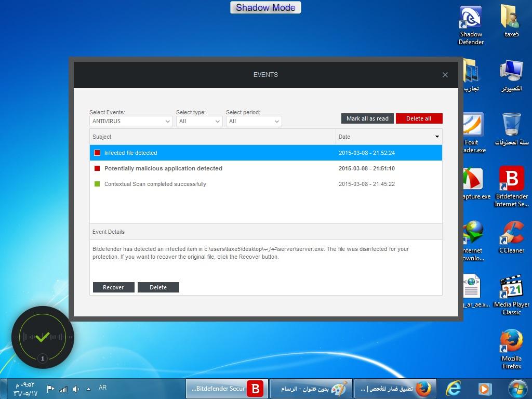Click the Event Details description text

[251, 253]
